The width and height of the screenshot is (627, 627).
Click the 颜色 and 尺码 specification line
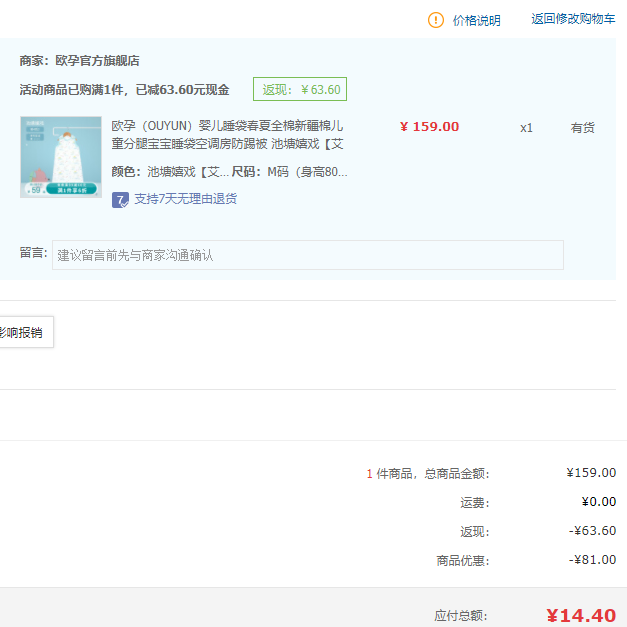230,172
